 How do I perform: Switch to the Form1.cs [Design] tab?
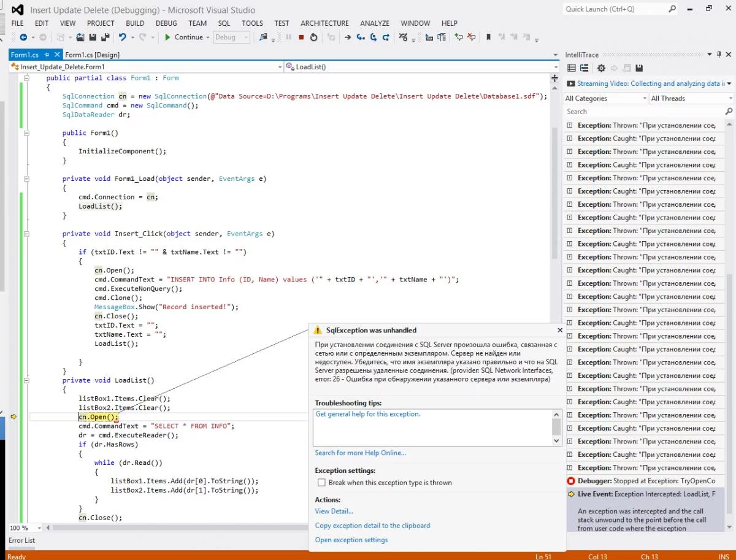click(x=92, y=55)
